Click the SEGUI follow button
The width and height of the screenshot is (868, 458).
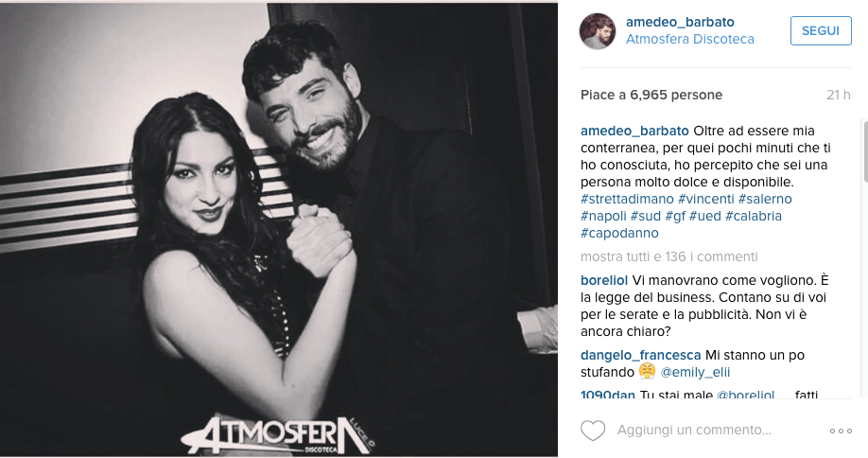[821, 30]
